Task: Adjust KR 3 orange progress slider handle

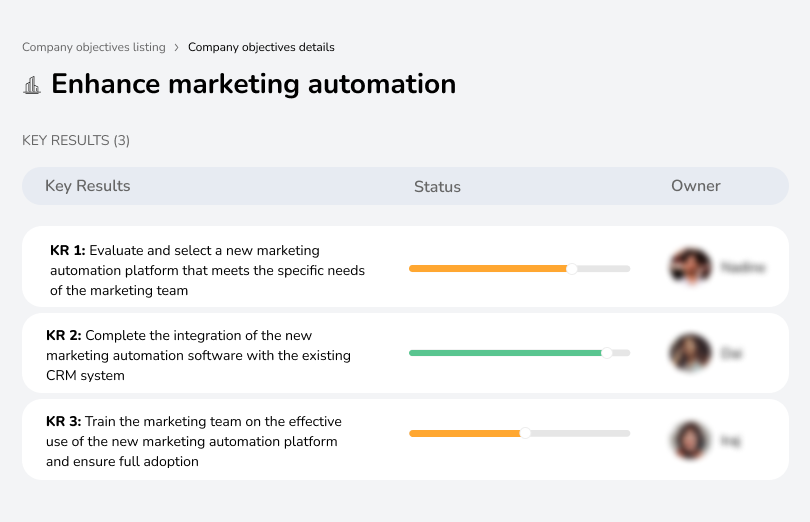Action: point(525,433)
